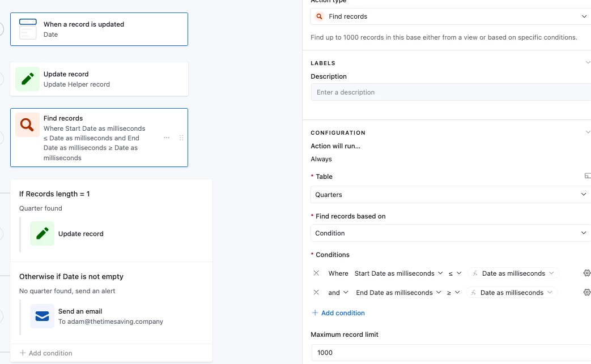Open the Quarters table dropdown
Viewport: 591px width, 364px height.
click(x=450, y=195)
